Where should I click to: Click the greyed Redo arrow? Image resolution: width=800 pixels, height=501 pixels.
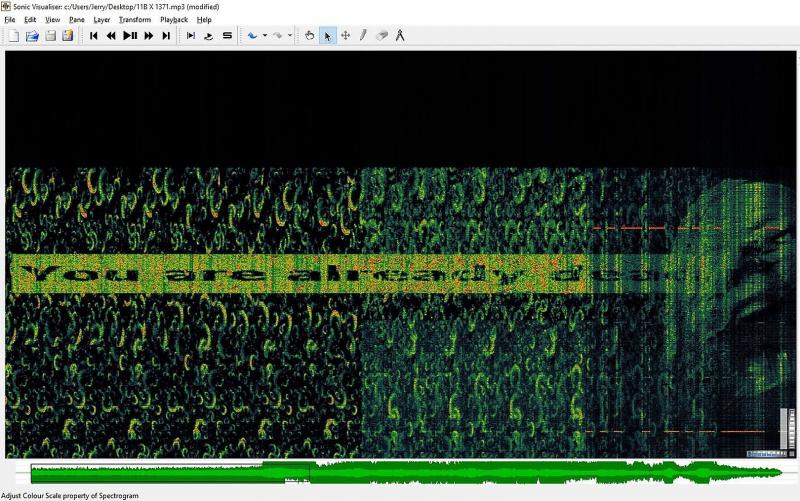tap(277, 36)
